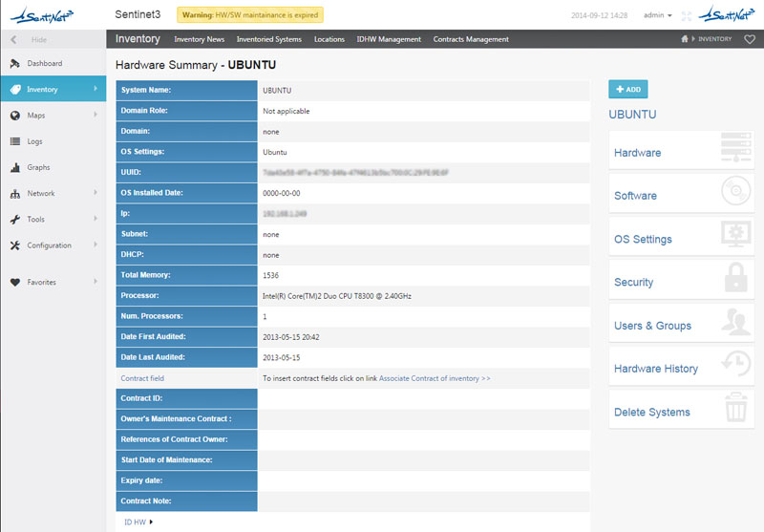Open the Hardware History link

pos(656,369)
